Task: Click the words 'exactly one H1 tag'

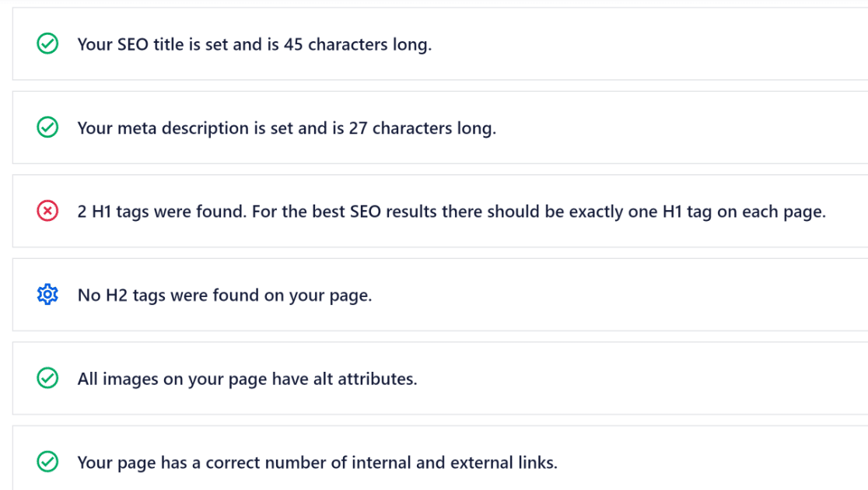Action: [640, 212]
